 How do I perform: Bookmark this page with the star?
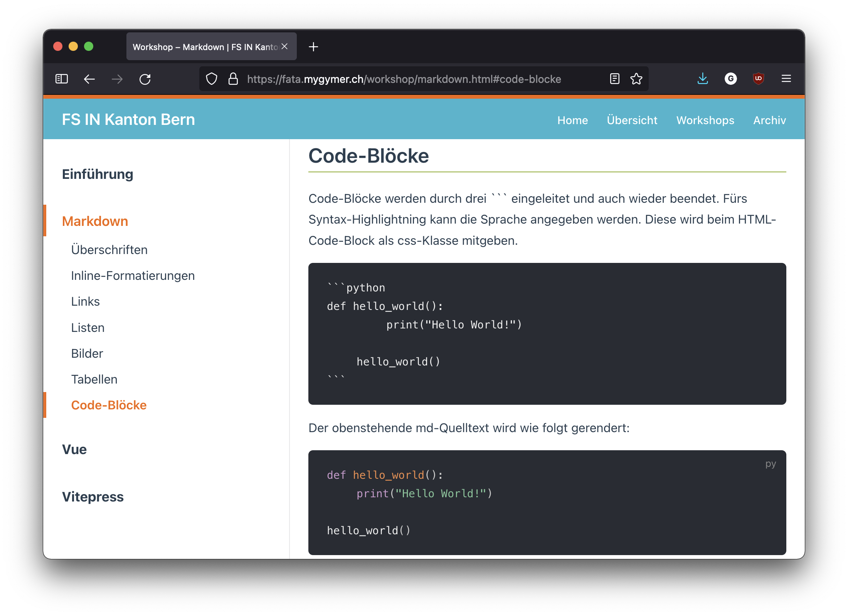[x=636, y=79]
